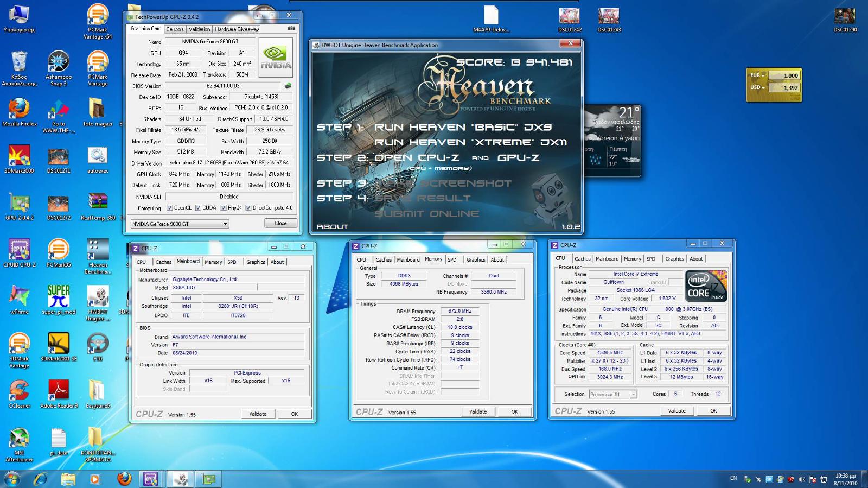Viewport: 868px width, 488px height.
Task: Click SUBMIT ONLINE in Heaven app
Action: pos(427,213)
